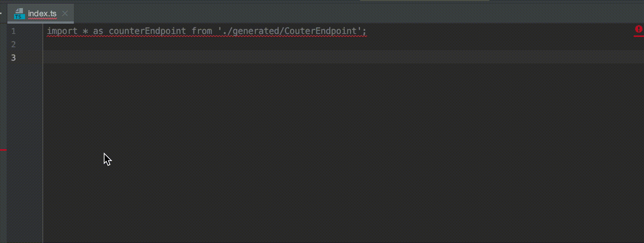
Task: Click the TypeScript file icon on the index.ts tab
Action: coord(20,14)
